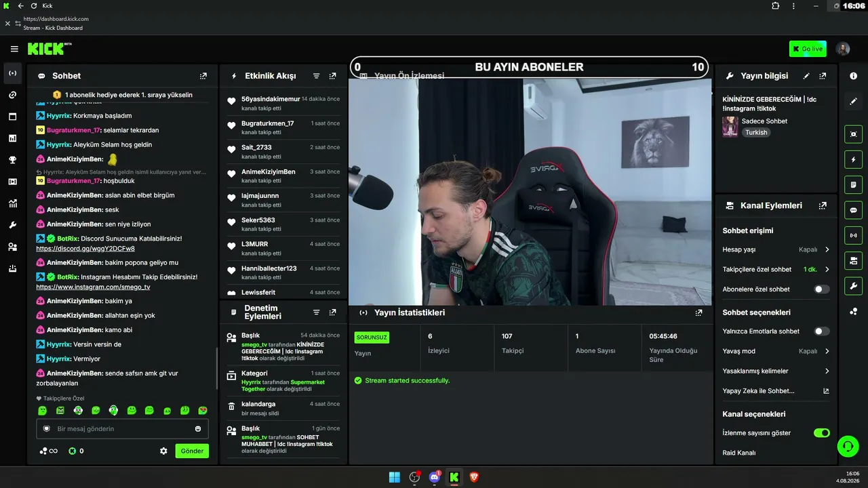Image resolution: width=868 pixels, height=488 pixels.
Task: Click the pencil icon in right sidebar
Action: point(854,101)
